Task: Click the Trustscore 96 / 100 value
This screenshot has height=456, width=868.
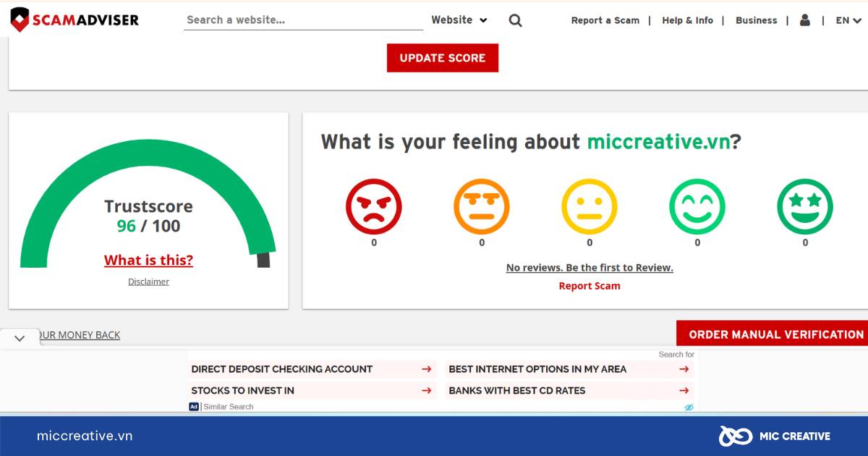Action: [148, 226]
